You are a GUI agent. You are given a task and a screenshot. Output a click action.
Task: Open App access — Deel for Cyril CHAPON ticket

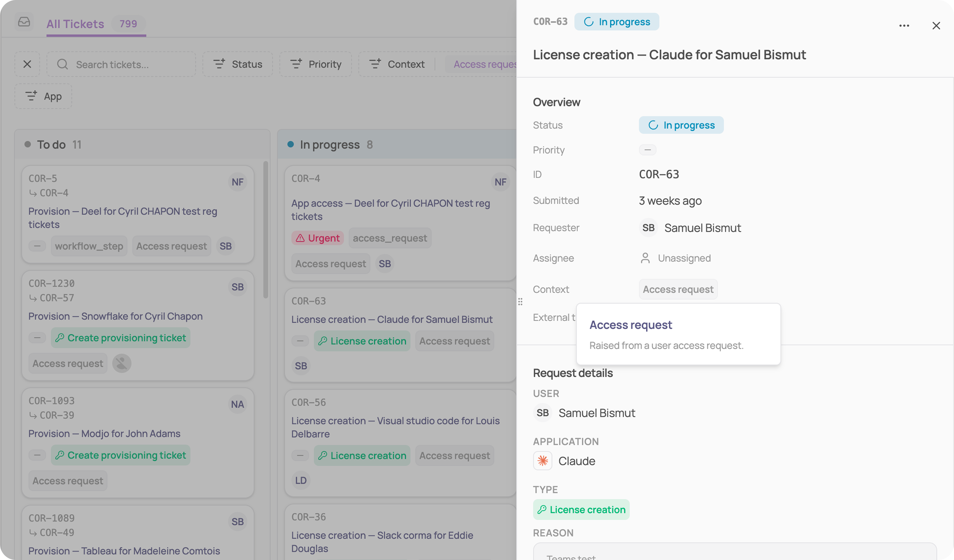click(x=390, y=210)
